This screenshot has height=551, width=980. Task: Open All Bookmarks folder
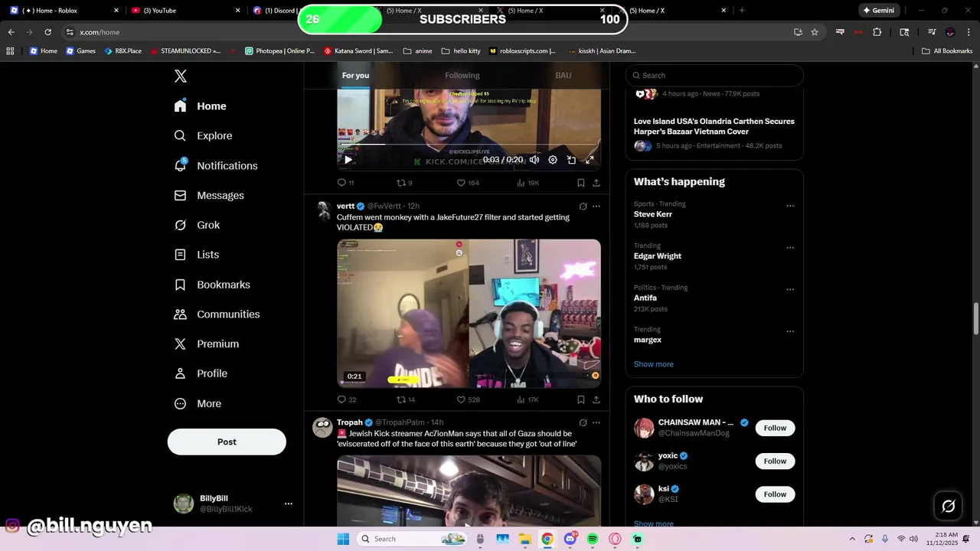(947, 51)
